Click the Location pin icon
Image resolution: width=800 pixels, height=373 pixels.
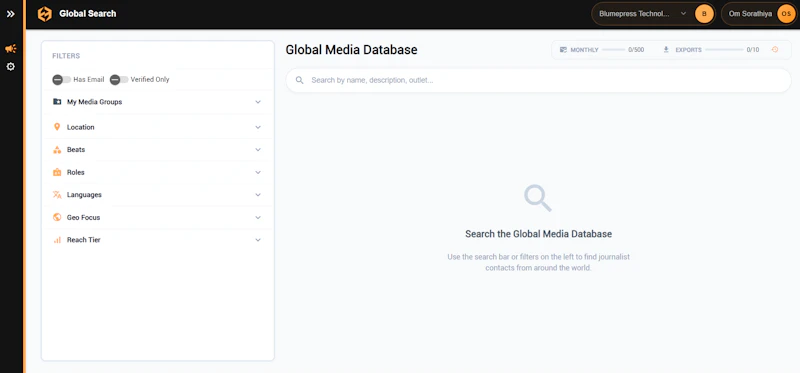pos(57,127)
